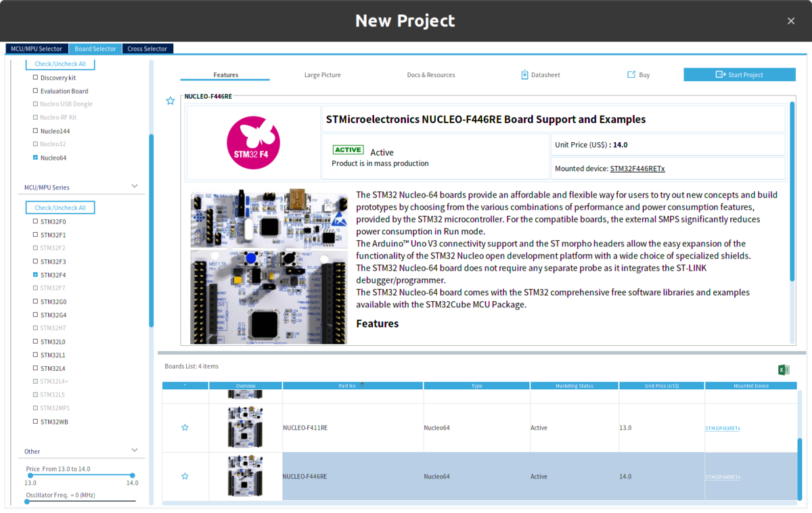Click the 13.0 unit price cell
Viewport: 812px width, 513px height.
(x=662, y=428)
